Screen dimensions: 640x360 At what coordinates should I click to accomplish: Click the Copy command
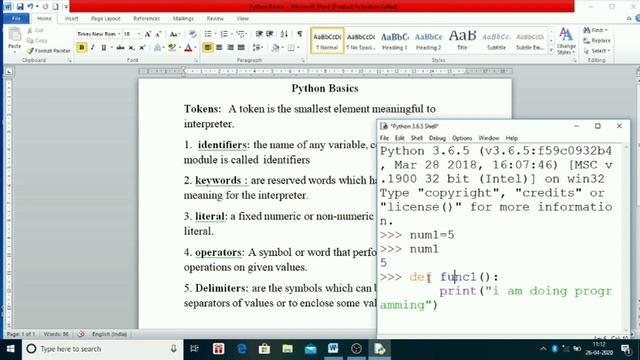pyautogui.click(x=37, y=40)
